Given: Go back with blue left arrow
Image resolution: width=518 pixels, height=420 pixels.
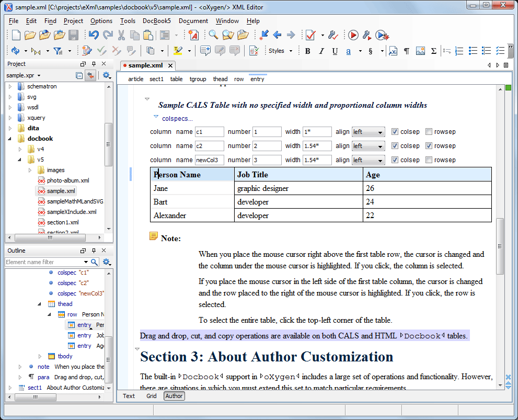Looking at the screenshot, I should [277, 35].
